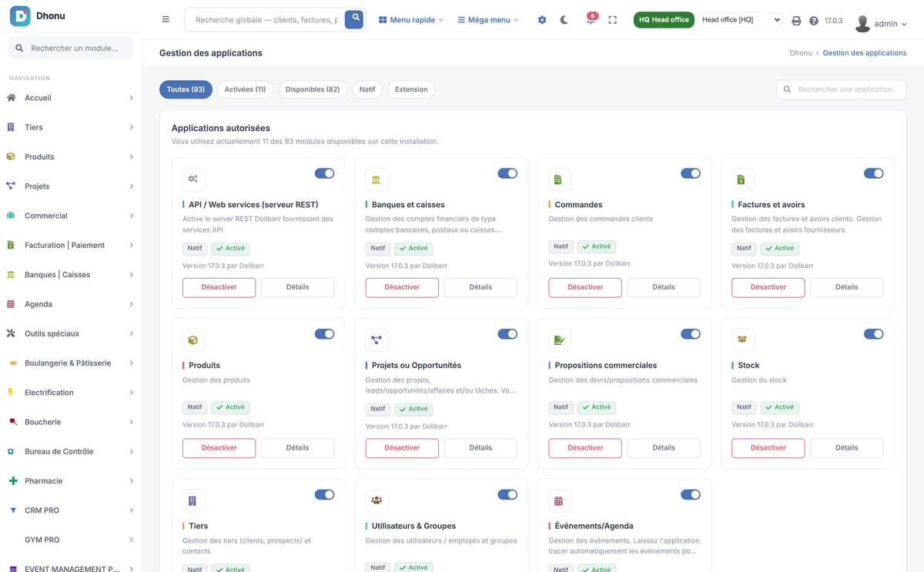Click the Produits box icon in sidebar

(11, 156)
